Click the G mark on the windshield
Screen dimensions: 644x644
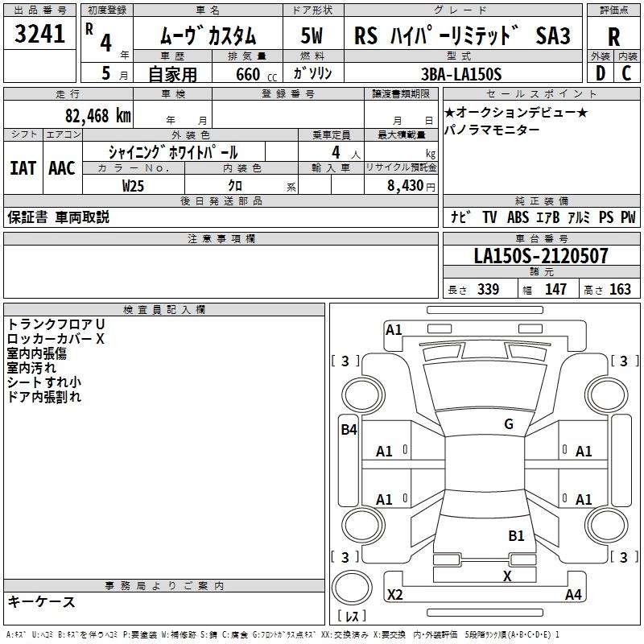[509, 424]
